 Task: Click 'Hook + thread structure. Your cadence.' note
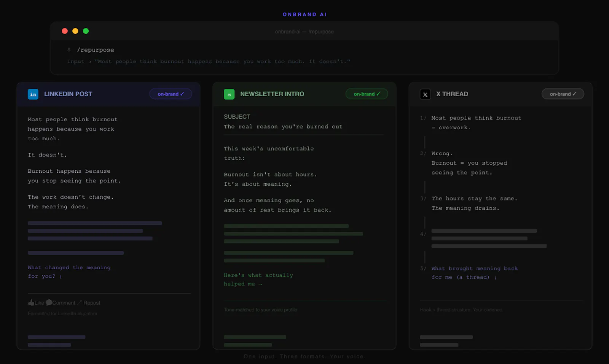tap(461, 310)
